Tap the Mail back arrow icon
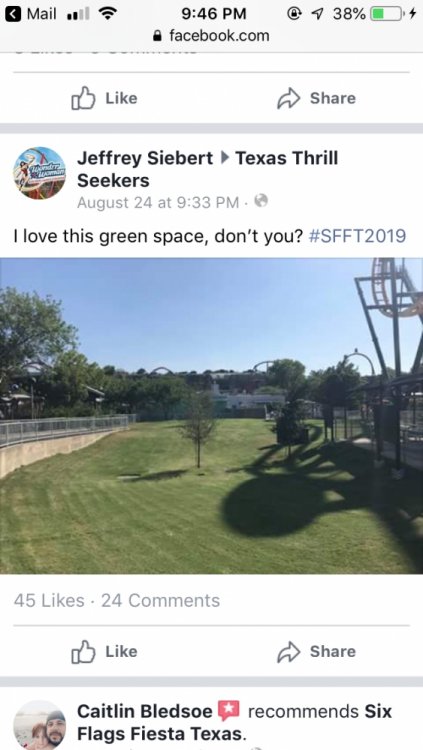This screenshot has width=423, height=750. pyautogui.click(x=13, y=14)
